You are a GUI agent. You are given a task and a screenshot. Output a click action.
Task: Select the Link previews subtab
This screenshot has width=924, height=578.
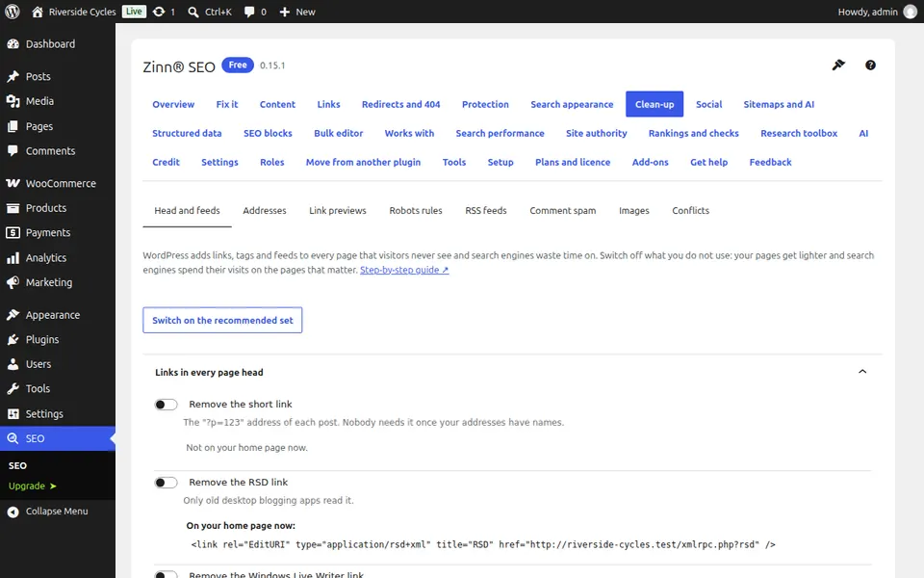click(338, 211)
